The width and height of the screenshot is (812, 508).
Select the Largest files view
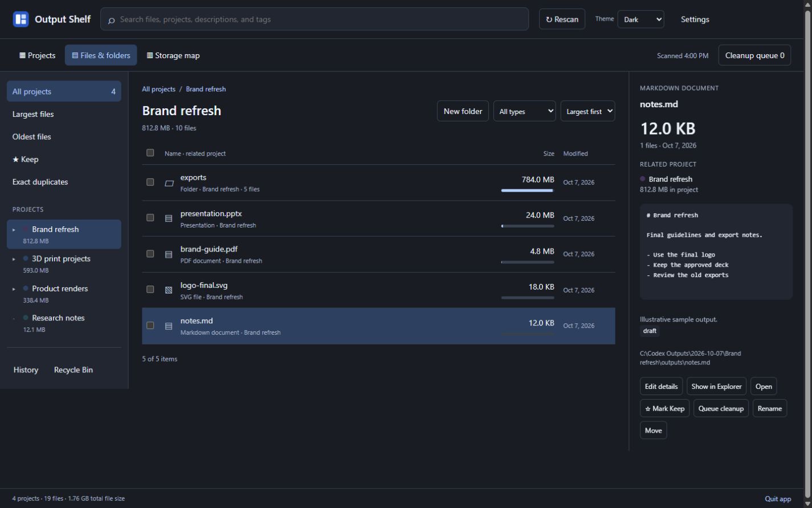(x=64, y=114)
